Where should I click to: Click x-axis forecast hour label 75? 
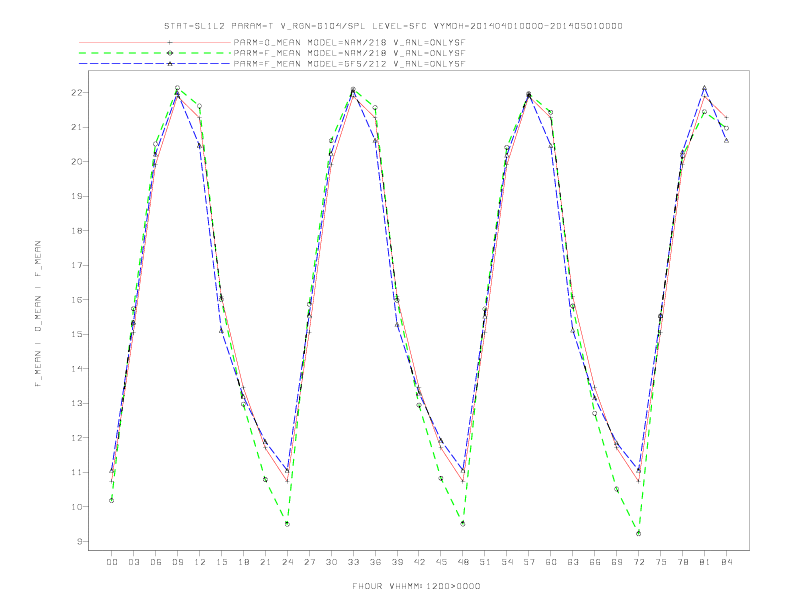point(661,562)
